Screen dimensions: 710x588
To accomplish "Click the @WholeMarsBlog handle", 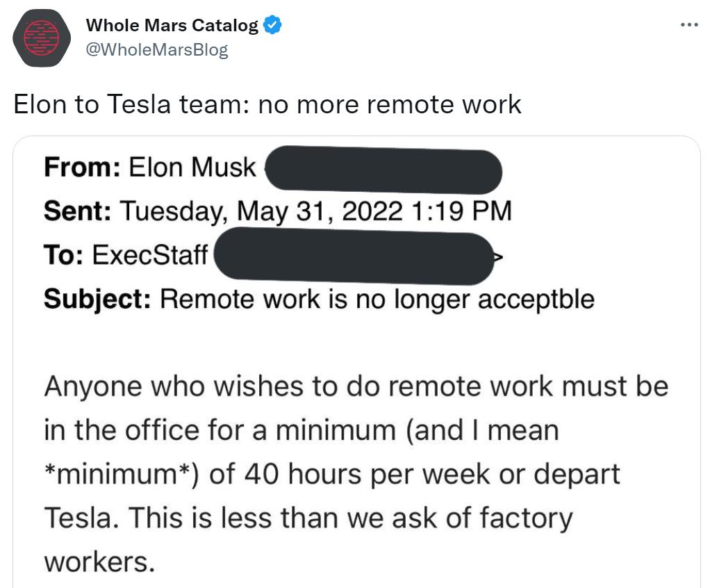I will 156,50.
